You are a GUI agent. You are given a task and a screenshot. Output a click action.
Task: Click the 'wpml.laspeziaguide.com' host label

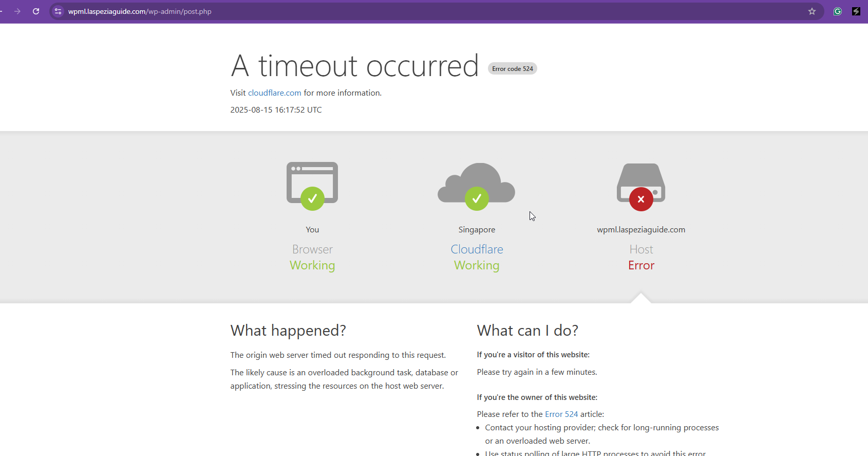click(x=641, y=230)
